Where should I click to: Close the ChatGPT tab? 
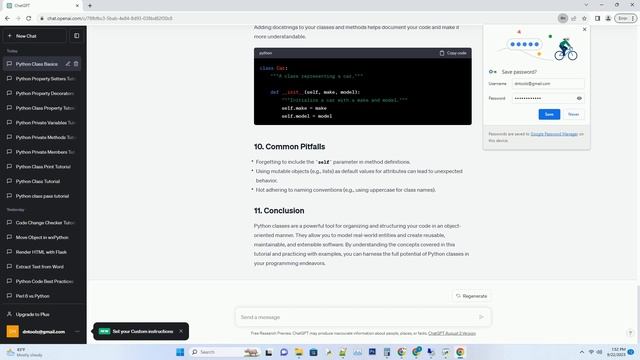tap(77, 6)
